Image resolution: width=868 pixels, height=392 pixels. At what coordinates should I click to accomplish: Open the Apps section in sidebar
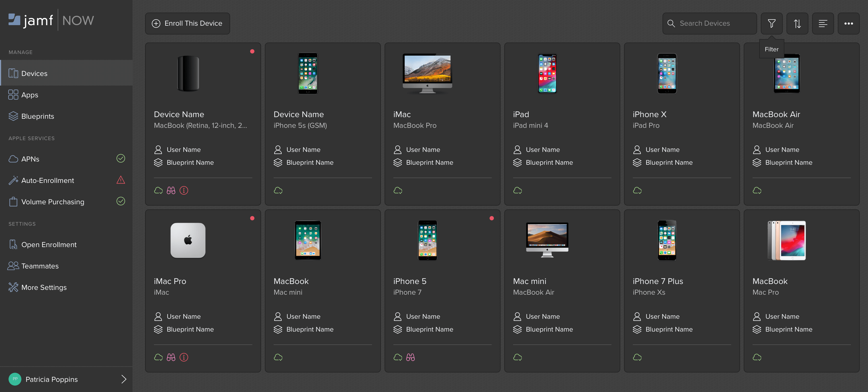29,95
